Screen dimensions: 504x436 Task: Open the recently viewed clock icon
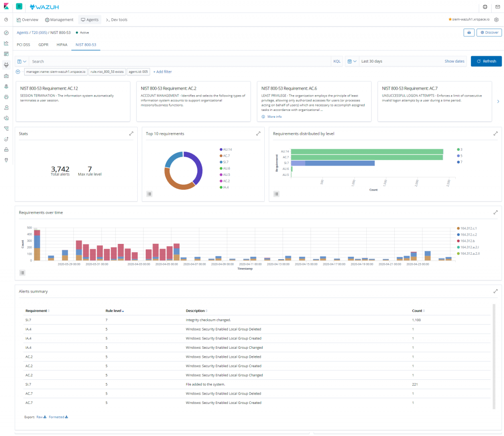[6, 20]
